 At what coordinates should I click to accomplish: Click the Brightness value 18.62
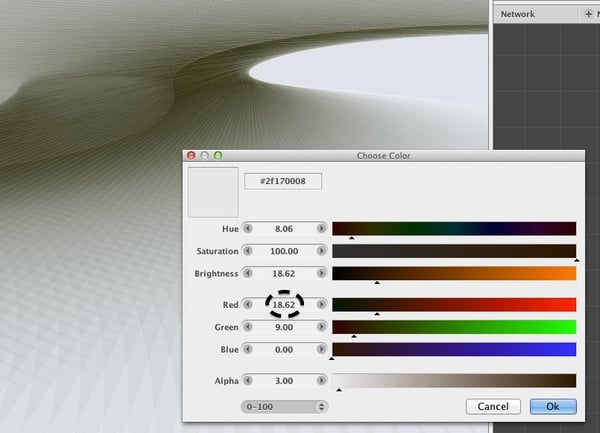tap(284, 273)
